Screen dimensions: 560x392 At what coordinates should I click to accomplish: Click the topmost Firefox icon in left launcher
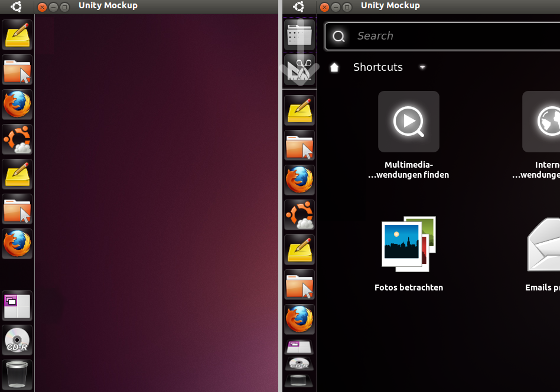(17, 104)
